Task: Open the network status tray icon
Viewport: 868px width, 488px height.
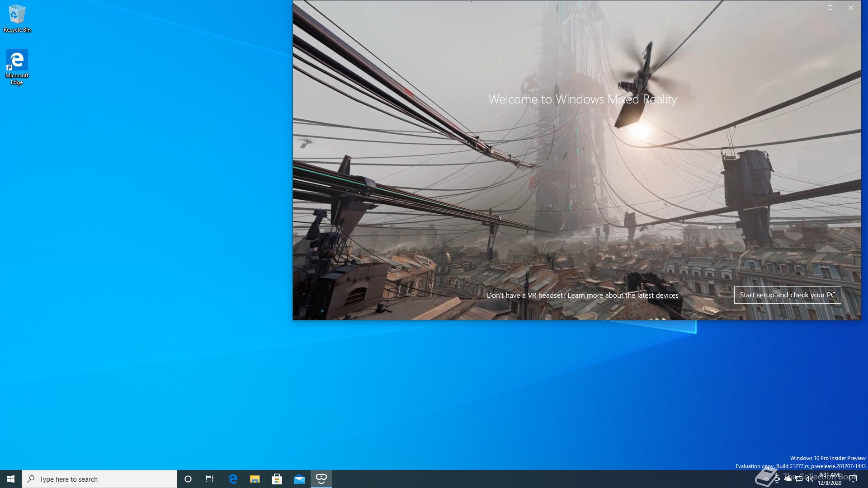Action: pyautogui.click(x=799, y=479)
